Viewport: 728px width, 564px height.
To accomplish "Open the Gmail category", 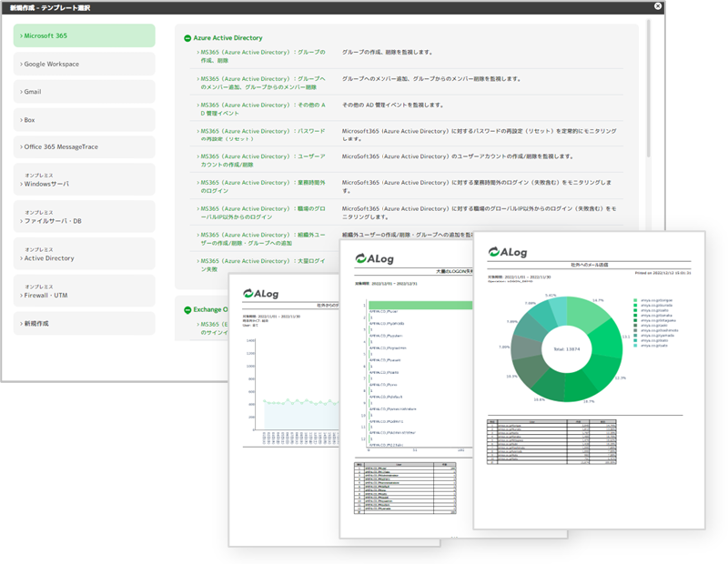I will coord(84,92).
